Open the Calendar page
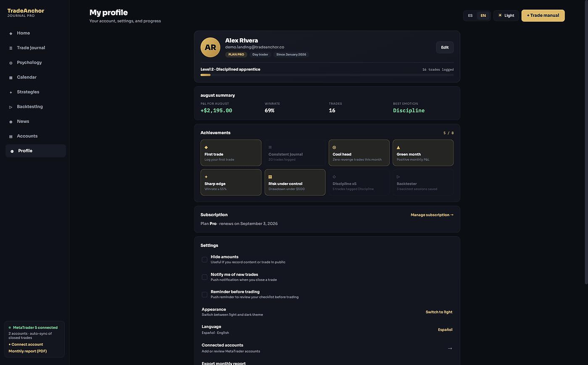Viewport: 588px width, 365px height. click(36, 77)
